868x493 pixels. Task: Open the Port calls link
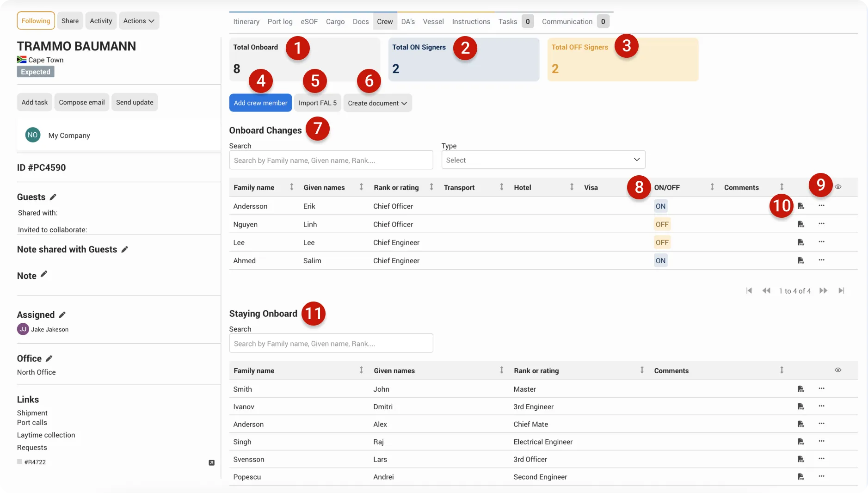32,423
